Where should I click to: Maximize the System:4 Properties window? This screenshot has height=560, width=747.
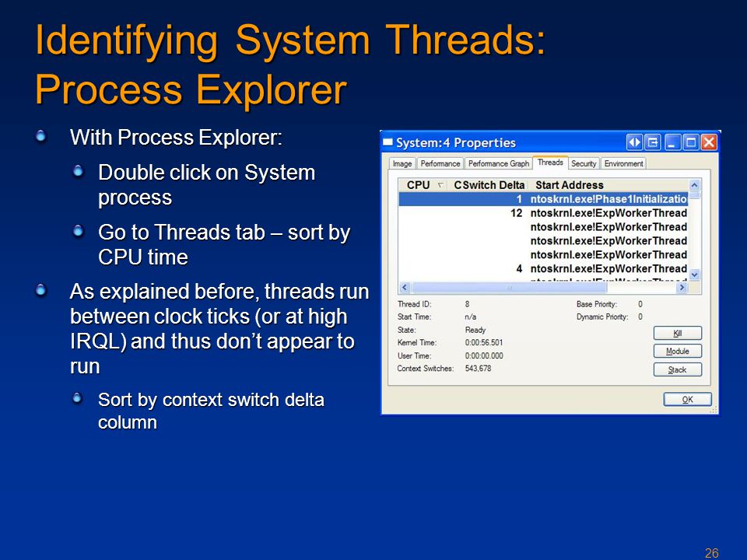pos(690,142)
